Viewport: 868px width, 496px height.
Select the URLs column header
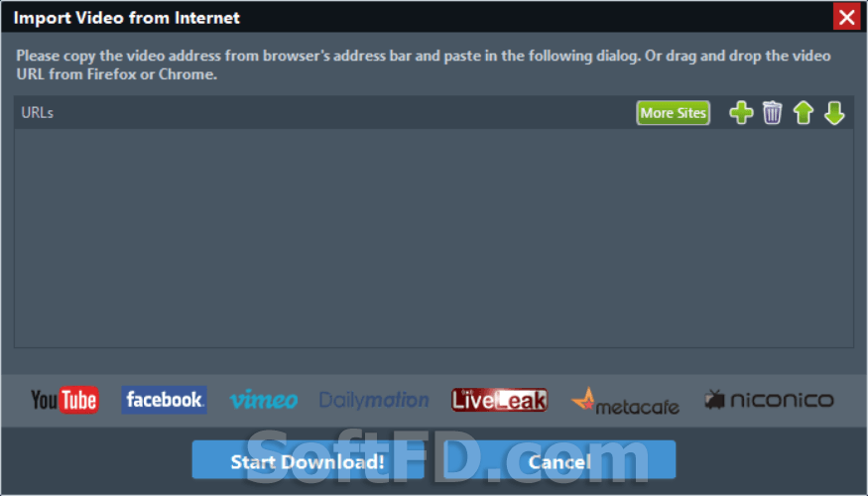tap(37, 113)
